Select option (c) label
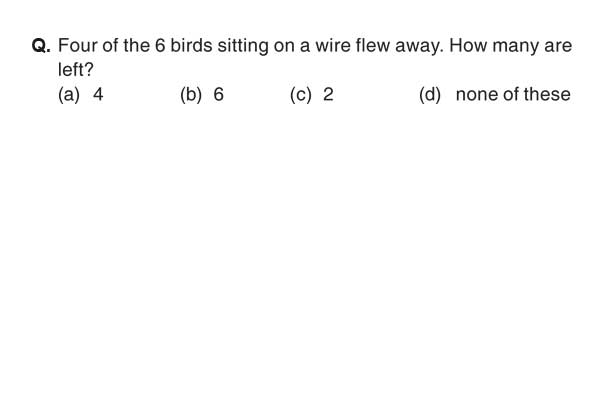 coord(301,95)
